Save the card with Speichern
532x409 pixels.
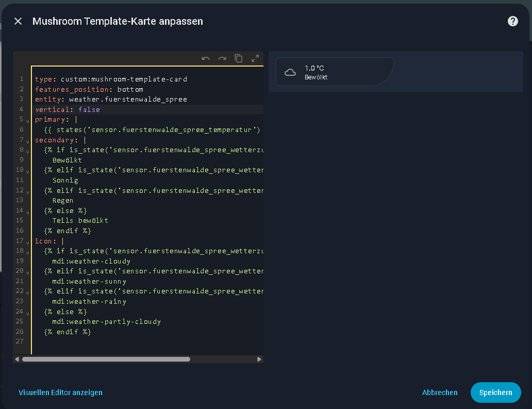tap(495, 392)
